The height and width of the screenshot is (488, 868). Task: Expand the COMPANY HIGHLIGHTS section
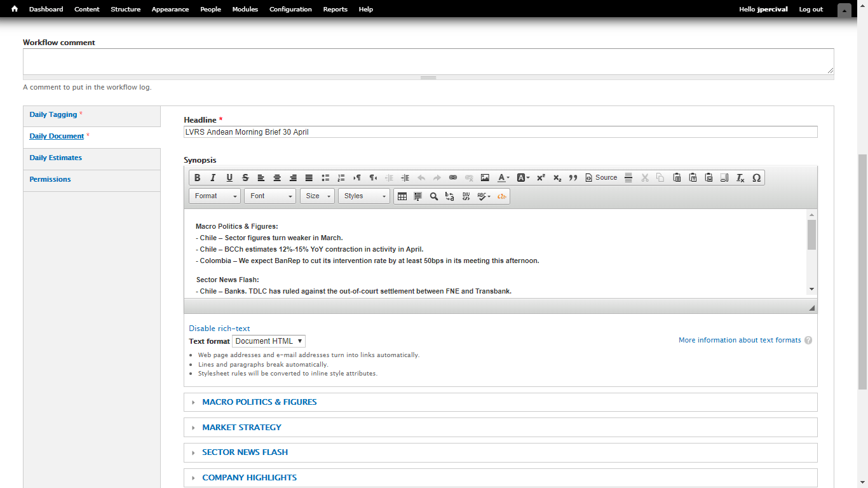[249, 478]
